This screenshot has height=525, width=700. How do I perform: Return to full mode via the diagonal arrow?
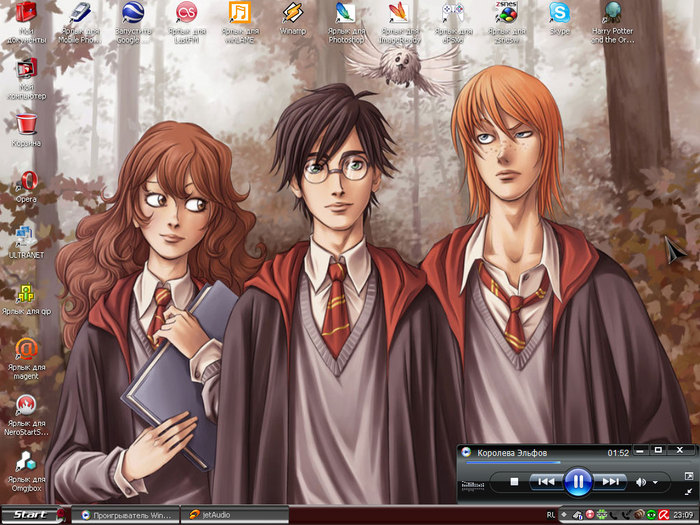pyautogui.click(x=688, y=491)
